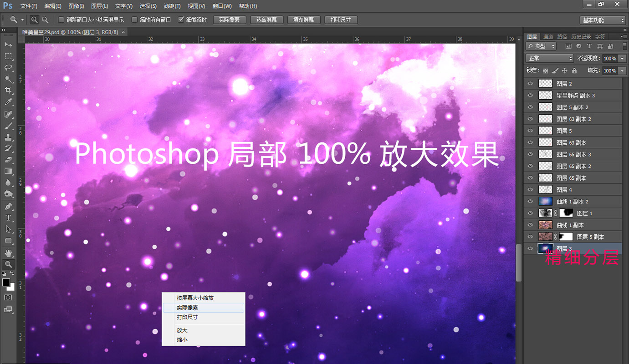Switch to the 历史记录 tab
The height and width of the screenshot is (364, 629).
pos(581,36)
